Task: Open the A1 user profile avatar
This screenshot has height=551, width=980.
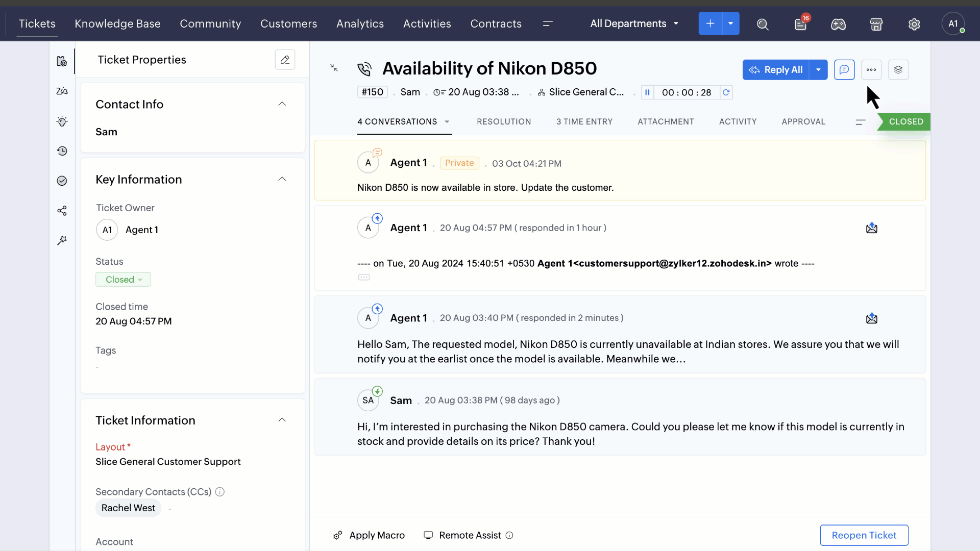Action: [953, 23]
